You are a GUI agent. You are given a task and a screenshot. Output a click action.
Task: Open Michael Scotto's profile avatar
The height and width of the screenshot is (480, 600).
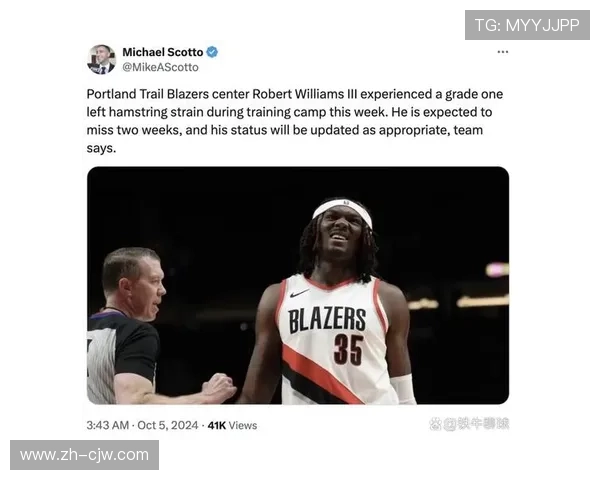point(101,59)
